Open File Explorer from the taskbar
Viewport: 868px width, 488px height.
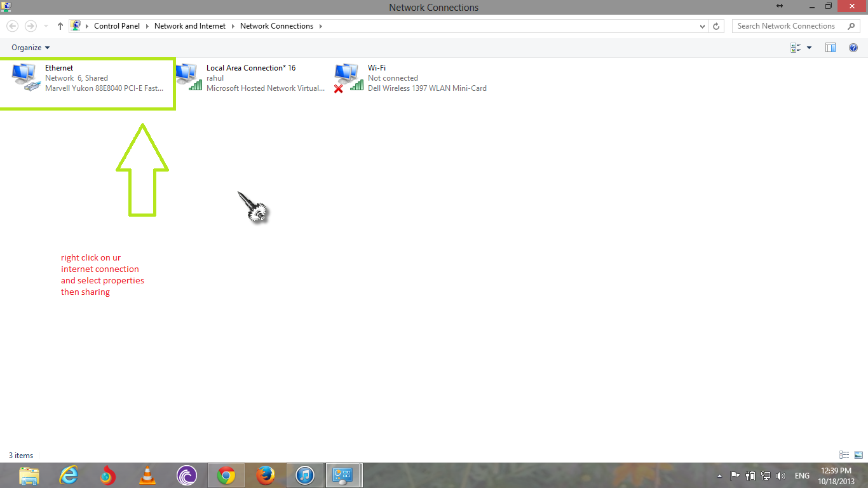[29, 475]
